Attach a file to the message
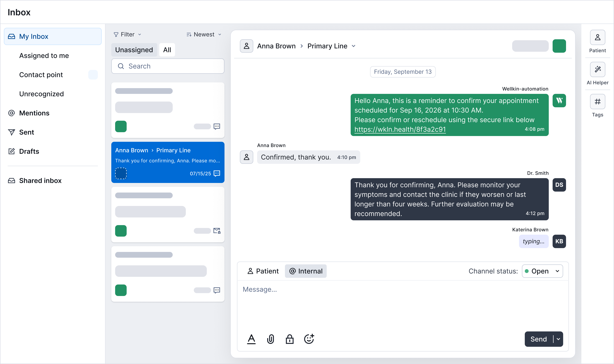The height and width of the screenshot is (364, 614). click(270, 339)
